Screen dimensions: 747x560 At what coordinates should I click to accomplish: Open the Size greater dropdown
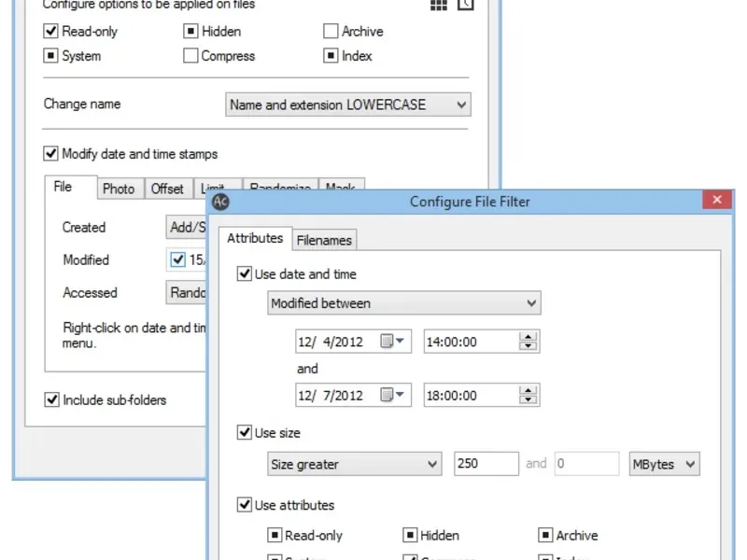pyautogui.click(x=355, y=464)
